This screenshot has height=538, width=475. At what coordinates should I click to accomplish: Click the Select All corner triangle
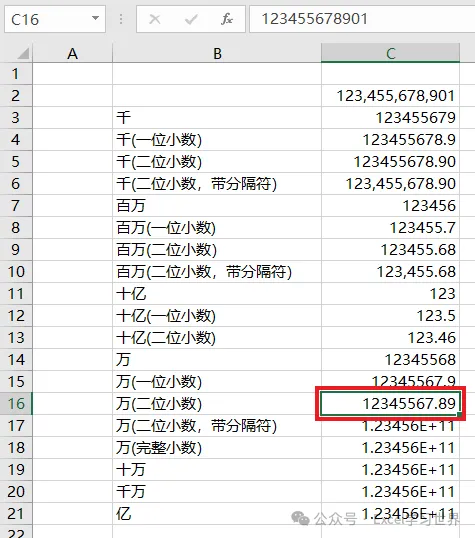point(23,53)
